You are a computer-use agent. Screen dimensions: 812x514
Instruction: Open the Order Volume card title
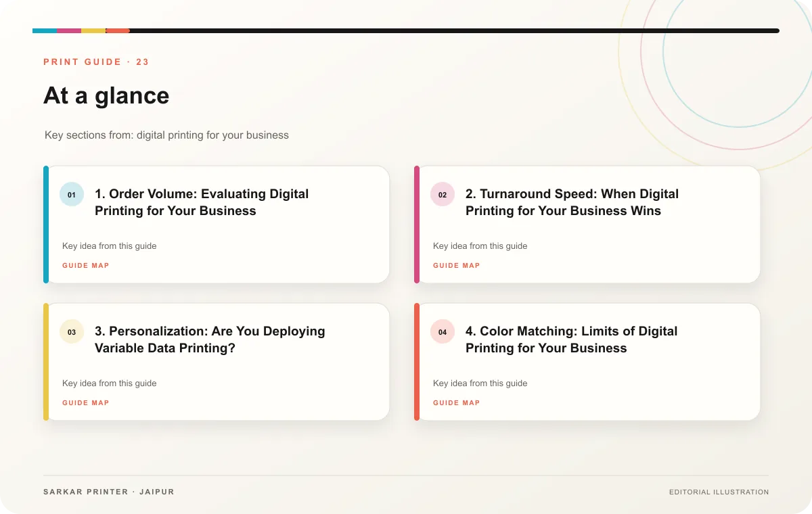pyautogui.click(x=202, y=202)
